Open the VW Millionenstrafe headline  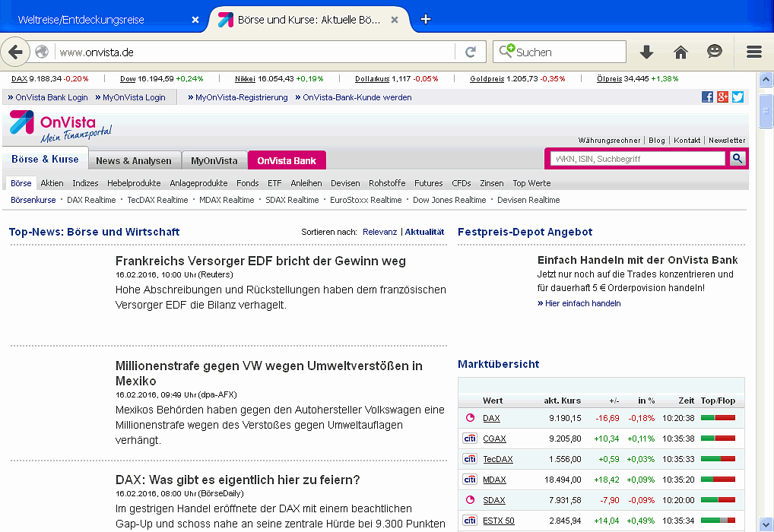point(269,373)
